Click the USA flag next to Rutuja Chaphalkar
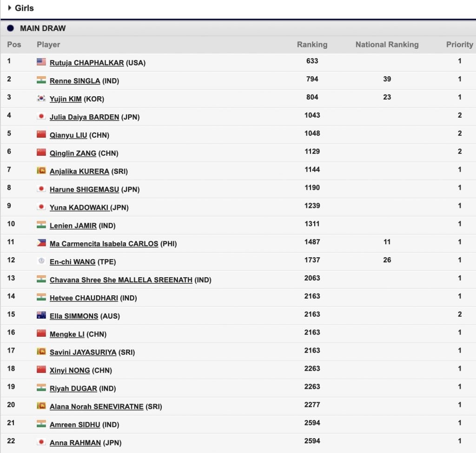Viewport: 476px width, 453px height. (x=41, y=62)
